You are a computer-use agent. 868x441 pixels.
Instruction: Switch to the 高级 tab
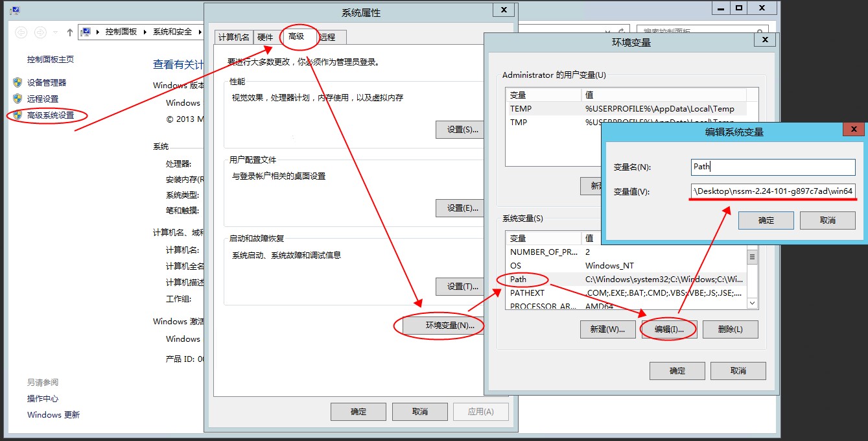[296, 37]
